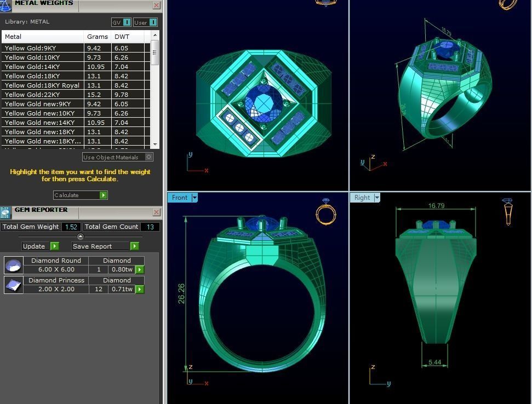
Task: Click the green arrow beside Save Report
Action: (x=135, y=246)
